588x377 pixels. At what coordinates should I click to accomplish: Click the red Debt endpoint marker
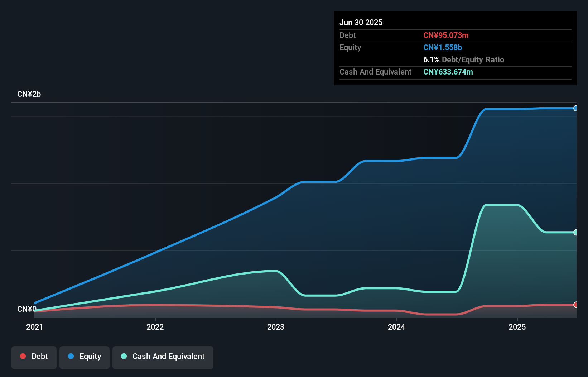[576, 305]
